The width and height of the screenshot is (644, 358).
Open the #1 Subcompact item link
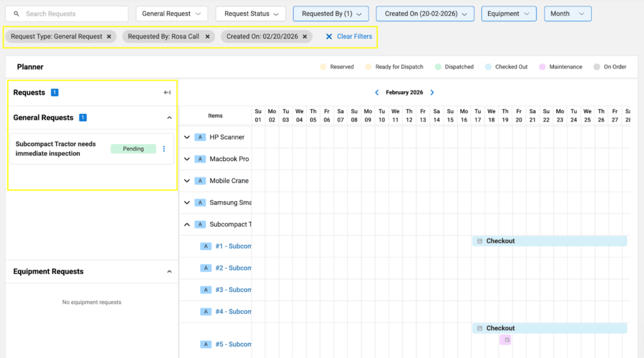click(x=233, y=247)
